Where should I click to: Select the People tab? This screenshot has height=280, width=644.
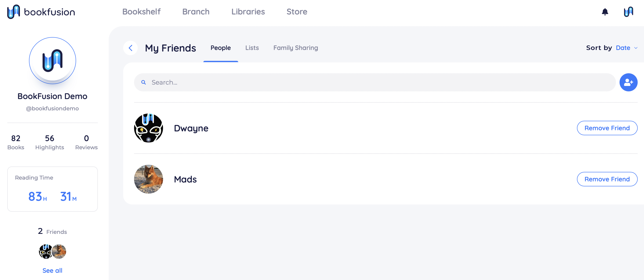tap(221, 48)
